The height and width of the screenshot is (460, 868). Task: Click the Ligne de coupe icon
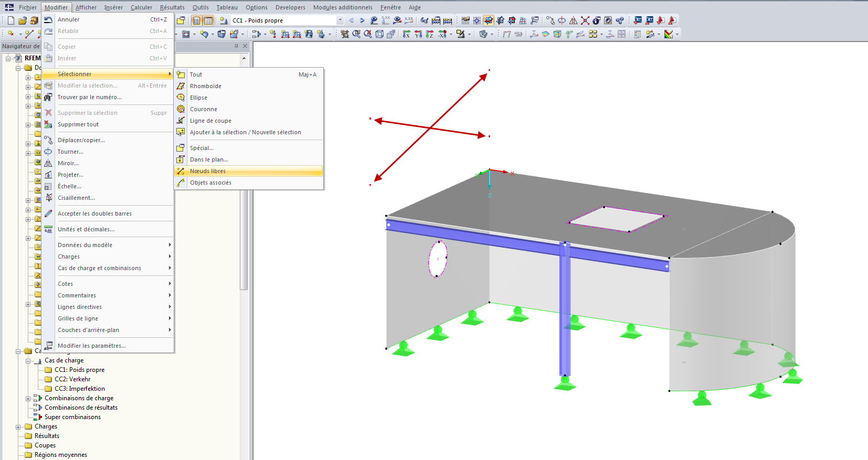point(181,121)
